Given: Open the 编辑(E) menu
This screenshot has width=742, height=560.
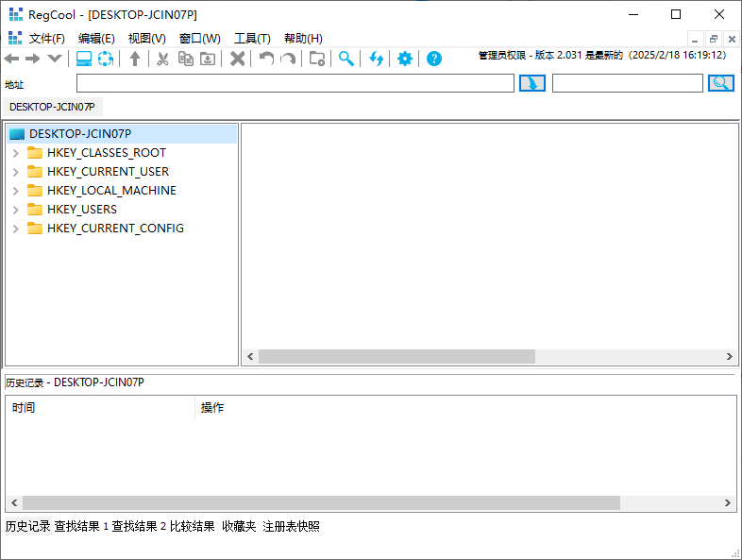Looking at the screenshot, I should (96, 39).
